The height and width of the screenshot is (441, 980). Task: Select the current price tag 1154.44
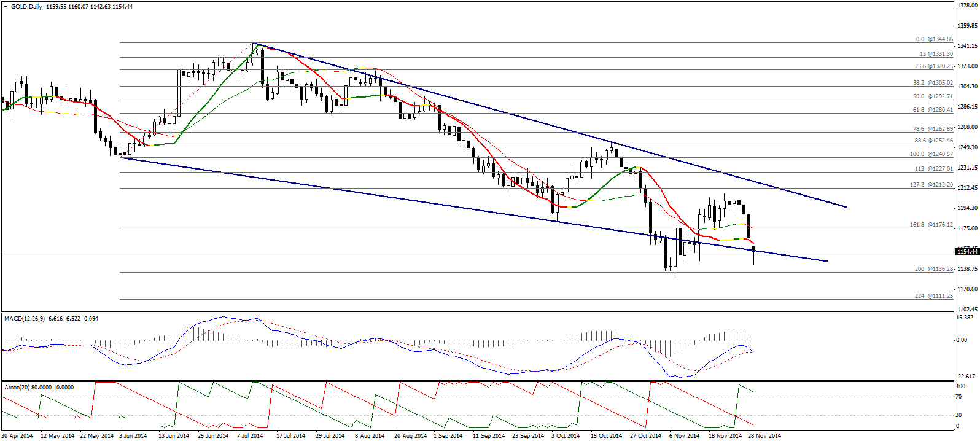click(966, 251)
